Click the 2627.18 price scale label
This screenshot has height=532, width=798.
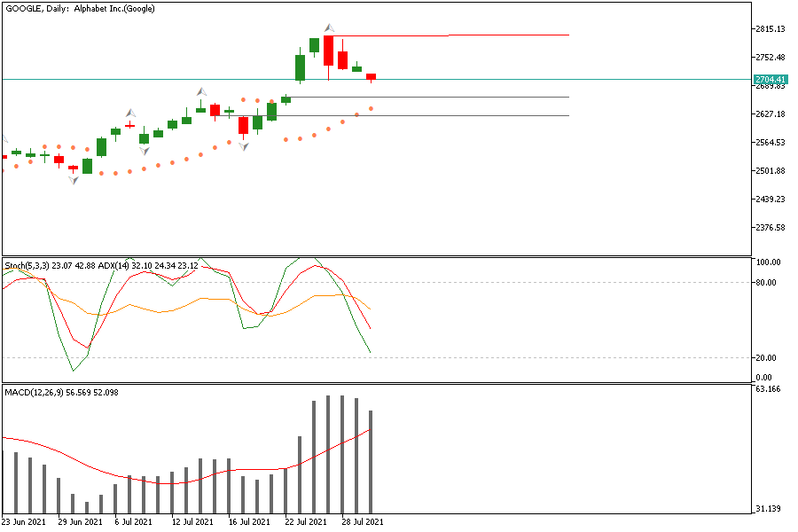coord(770,113)
